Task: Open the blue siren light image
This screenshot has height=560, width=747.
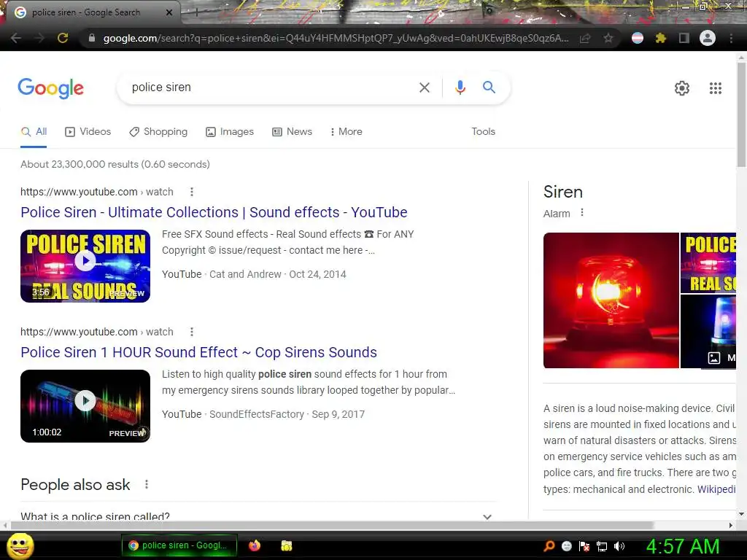Action: click(x=708, y=332)
